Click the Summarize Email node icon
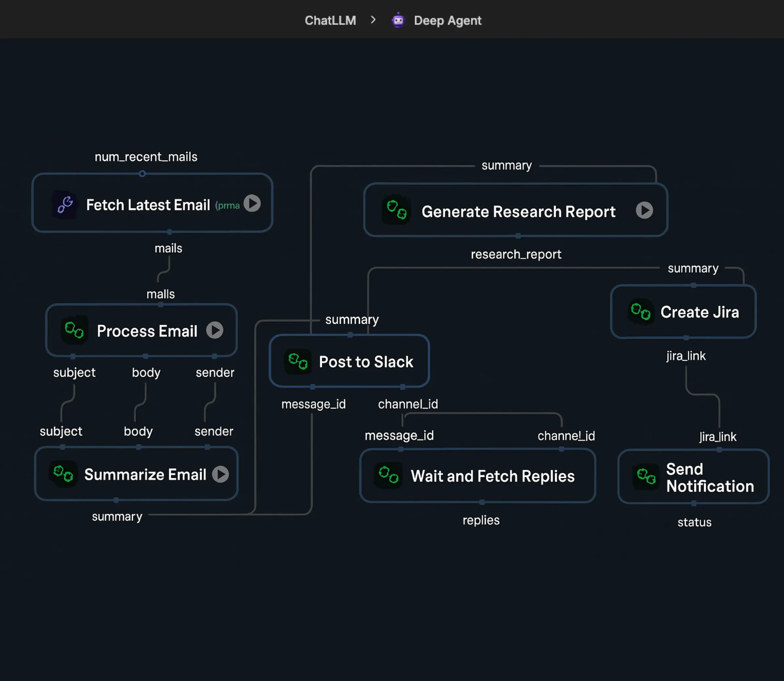The image size is (784, 681). [x=63, y=474]
